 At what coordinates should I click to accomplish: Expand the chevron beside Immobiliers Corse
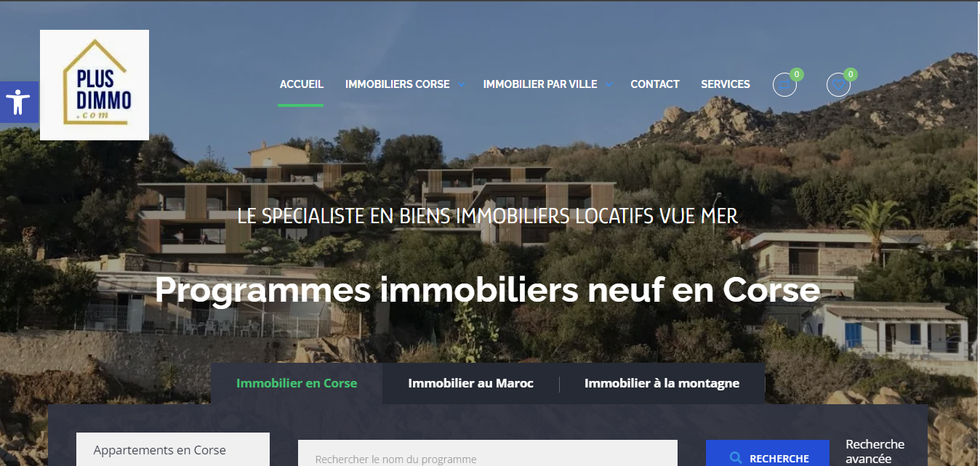(x=461, y=85)
